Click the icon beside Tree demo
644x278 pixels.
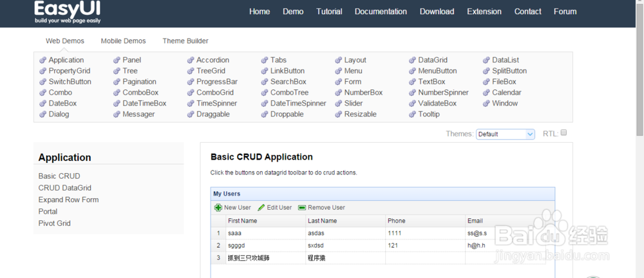point(117,71)
